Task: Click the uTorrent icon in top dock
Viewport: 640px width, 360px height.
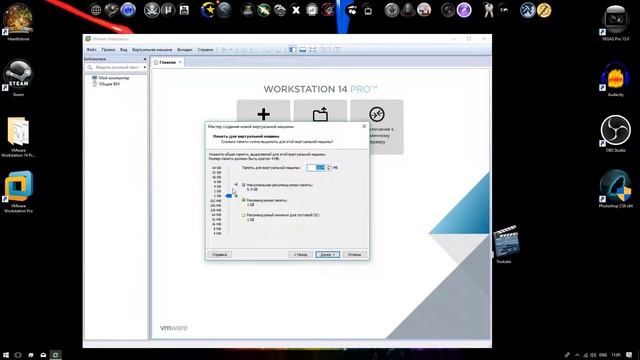Action: coord(168,10)
